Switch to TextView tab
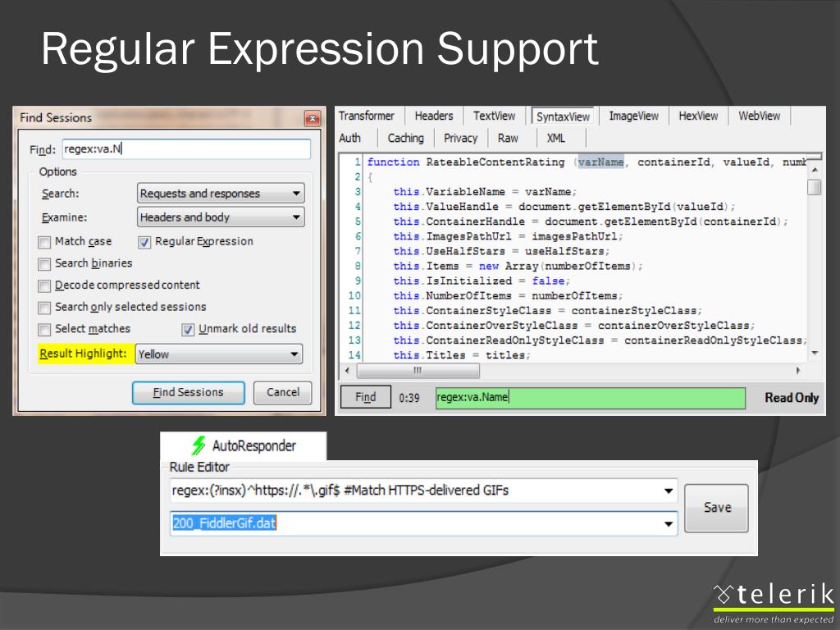840x630 pixels. coord(494,116)
